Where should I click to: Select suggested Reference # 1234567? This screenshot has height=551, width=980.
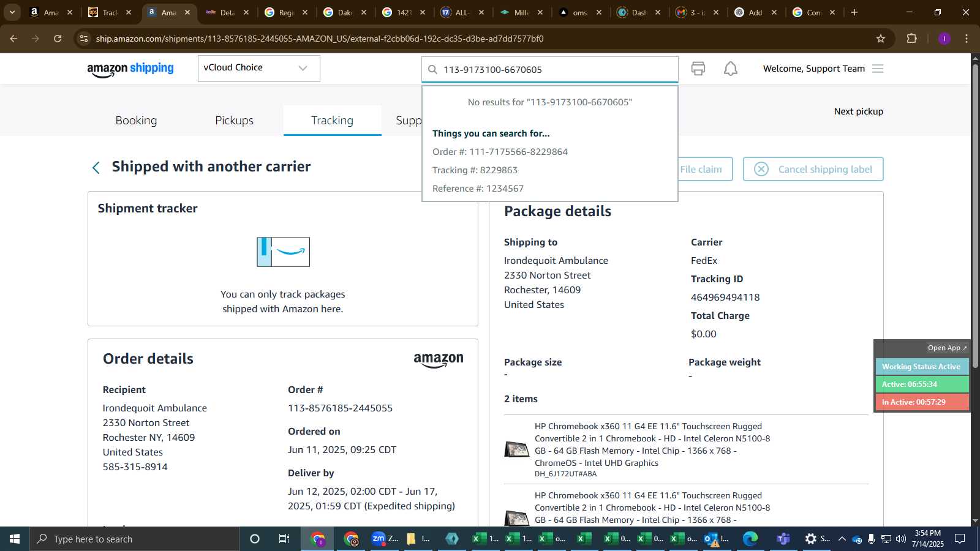point(478,189)
